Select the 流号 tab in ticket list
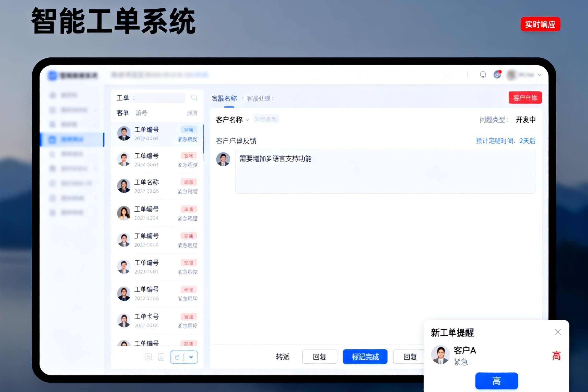Image resolution: width=588 pixels, height=392 pixels. click(x=141, y=113)
